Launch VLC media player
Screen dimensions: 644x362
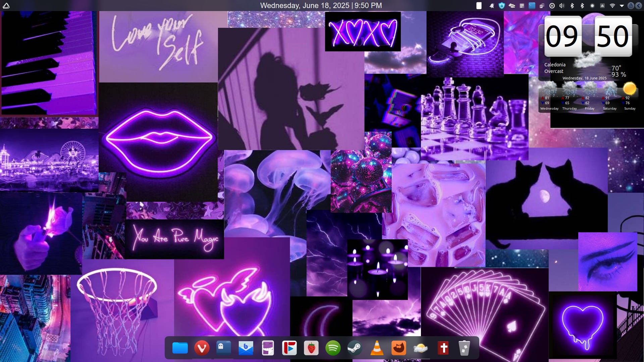point(377,348)
